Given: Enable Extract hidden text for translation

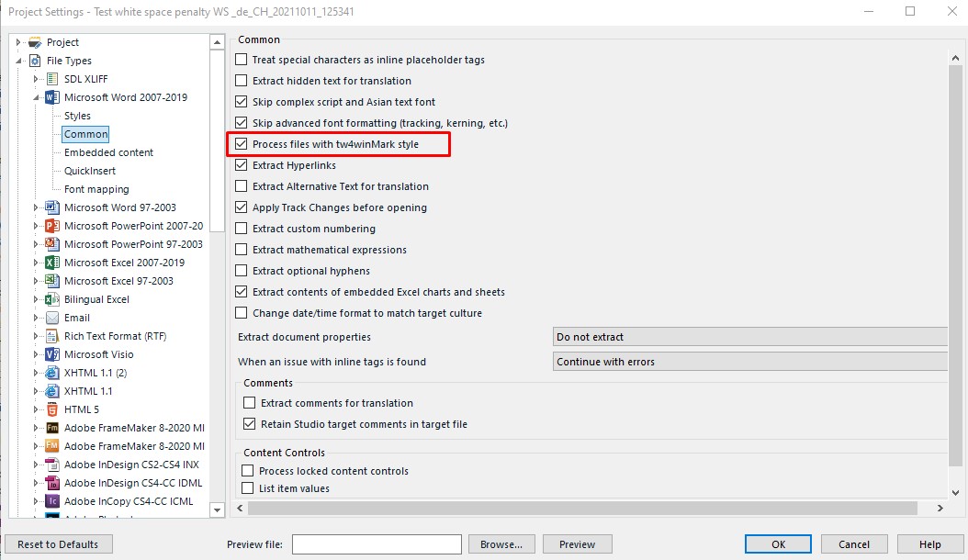Looking at the screenshot, I should pos(242,80).
